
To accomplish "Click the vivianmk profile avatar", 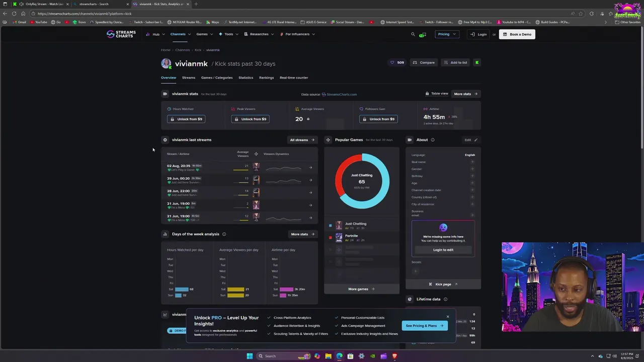I will click(x=166, y=63).
